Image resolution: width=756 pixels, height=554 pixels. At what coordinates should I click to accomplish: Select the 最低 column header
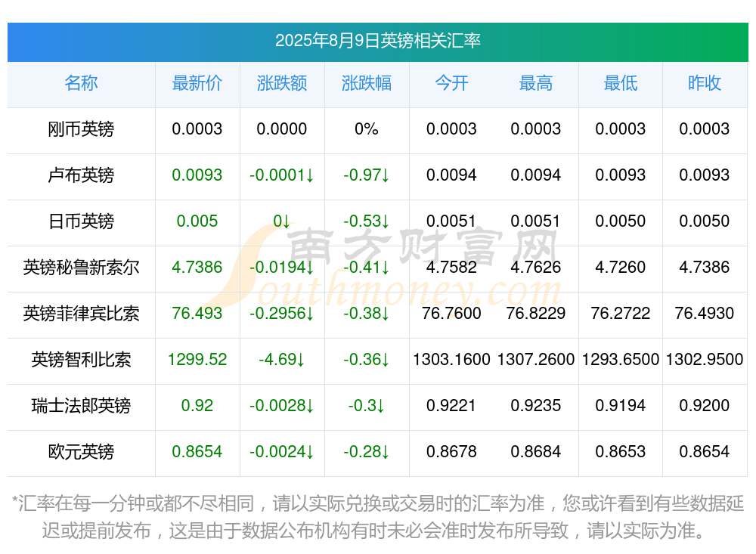click(621, 83)
